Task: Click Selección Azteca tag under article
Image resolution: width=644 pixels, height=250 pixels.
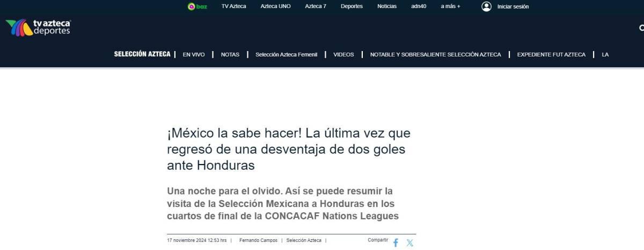Action: (x=304, y=240)
